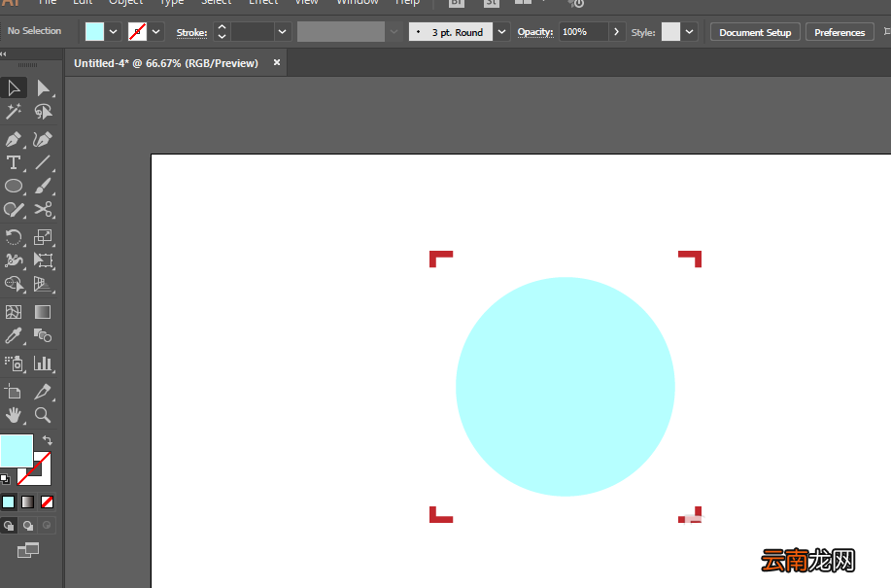Enable Draw Behind mode
This screenshot has width=891, height=588.
[28, 526]
